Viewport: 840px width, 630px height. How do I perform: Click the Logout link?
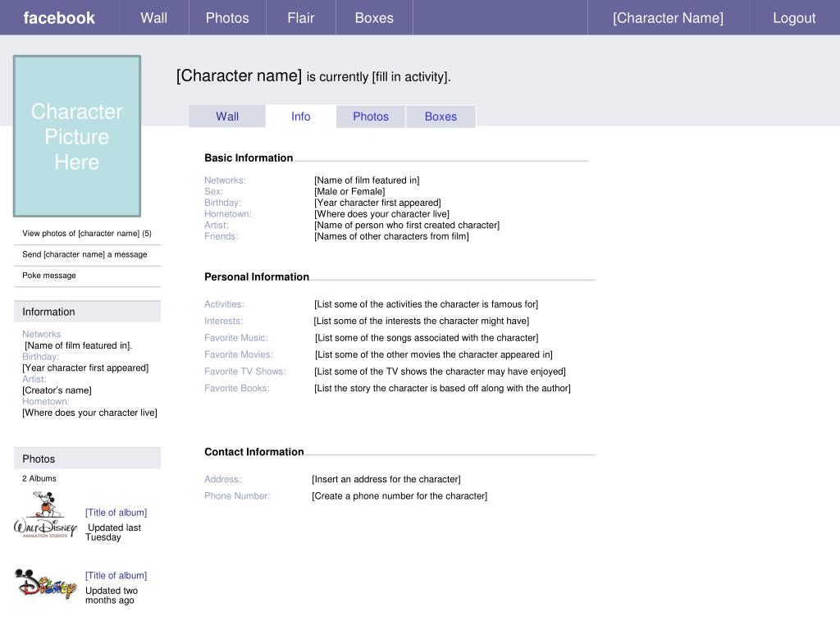tap(794, 18)
